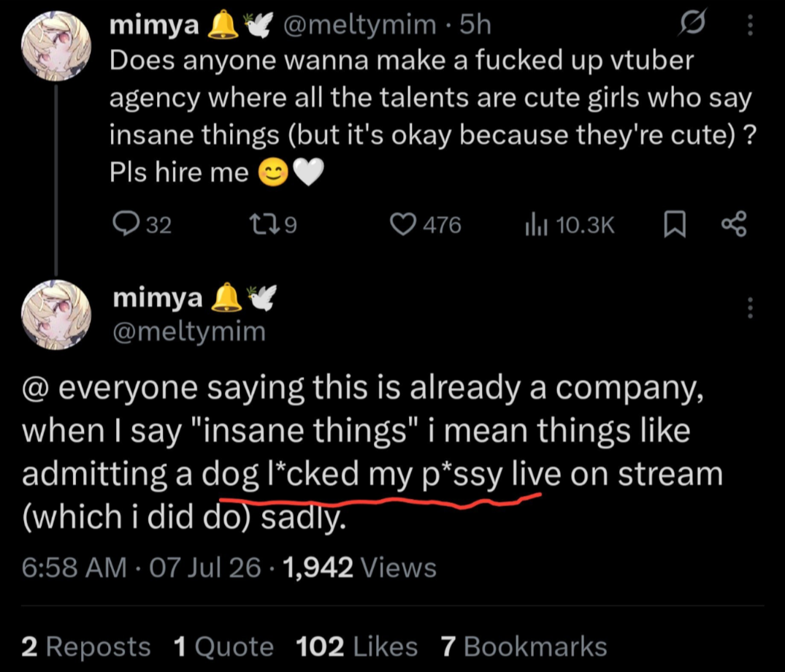Click the 5h time on first tweet
This screenshot has width=785, height=672.
(475, 25)
